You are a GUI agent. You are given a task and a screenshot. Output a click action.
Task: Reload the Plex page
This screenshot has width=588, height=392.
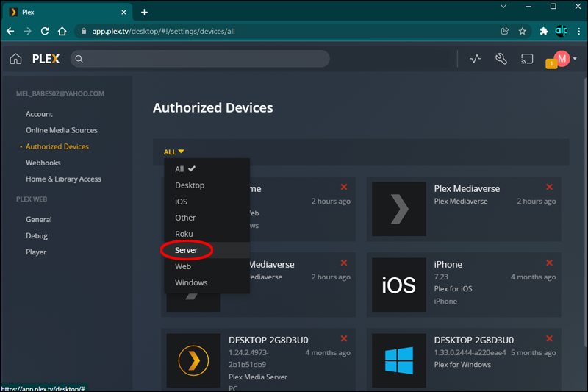click(x=45, y=31)
